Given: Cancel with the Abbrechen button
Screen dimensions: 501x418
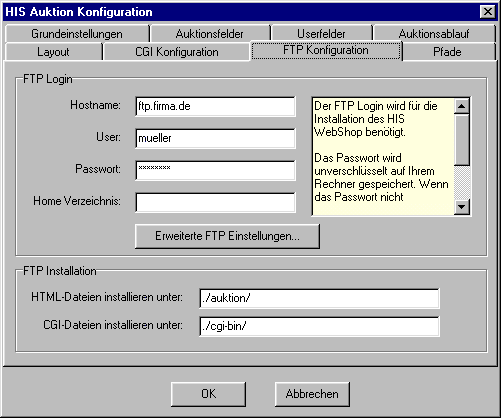Looking at the screenshot, I should 312,394.
